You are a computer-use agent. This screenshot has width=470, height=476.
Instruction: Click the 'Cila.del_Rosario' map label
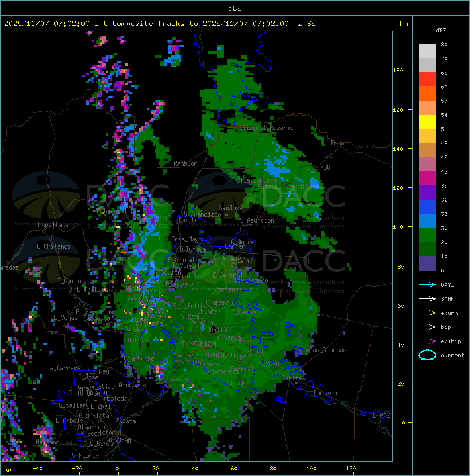[266, 128]
